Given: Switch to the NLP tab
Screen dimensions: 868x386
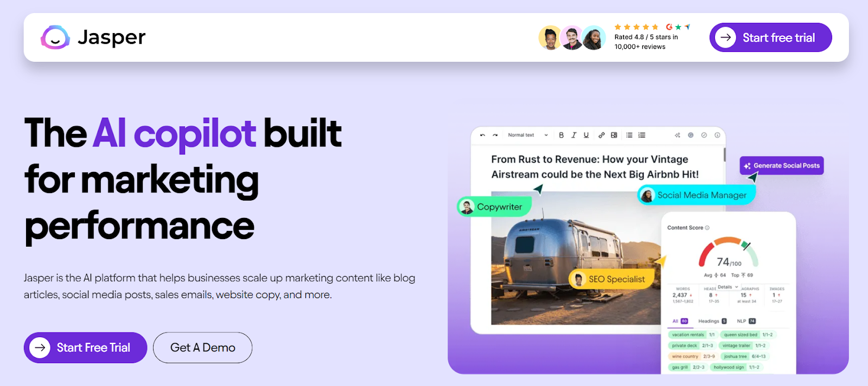Looking at the screenshot, I should click(x=746, y=321).
